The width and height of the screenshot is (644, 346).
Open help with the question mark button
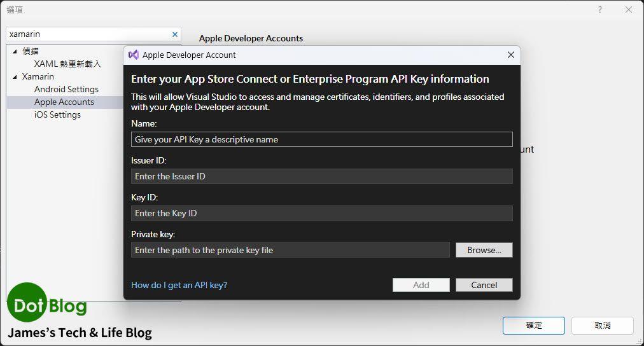pyautogui.click(x=599, y=10)
